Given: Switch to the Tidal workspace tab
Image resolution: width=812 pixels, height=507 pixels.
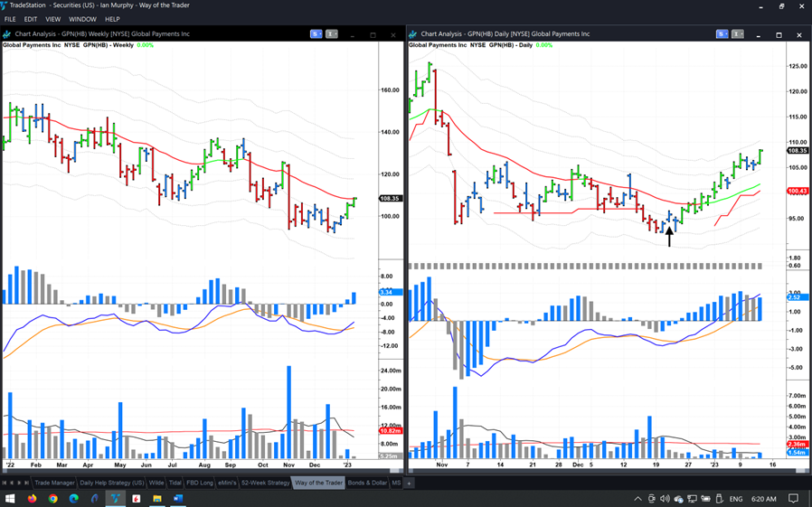Looking at the screenshot, I should tap(175, 483).
